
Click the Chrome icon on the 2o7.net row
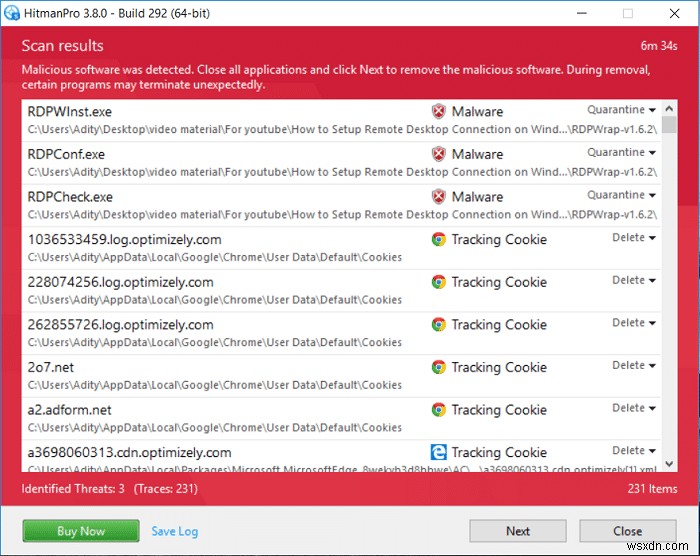pyautogui.click(x=438, y=367)
